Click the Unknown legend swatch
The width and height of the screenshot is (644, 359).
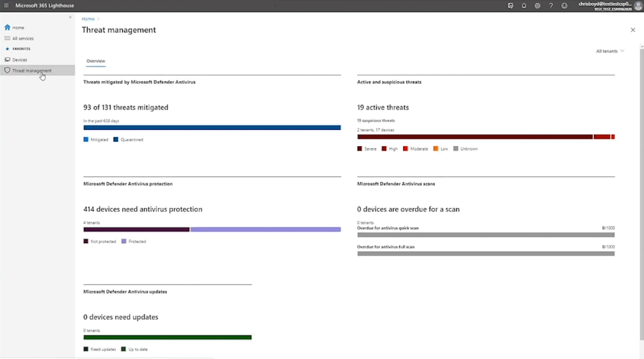pyautogui.click(x=456, y=148)
